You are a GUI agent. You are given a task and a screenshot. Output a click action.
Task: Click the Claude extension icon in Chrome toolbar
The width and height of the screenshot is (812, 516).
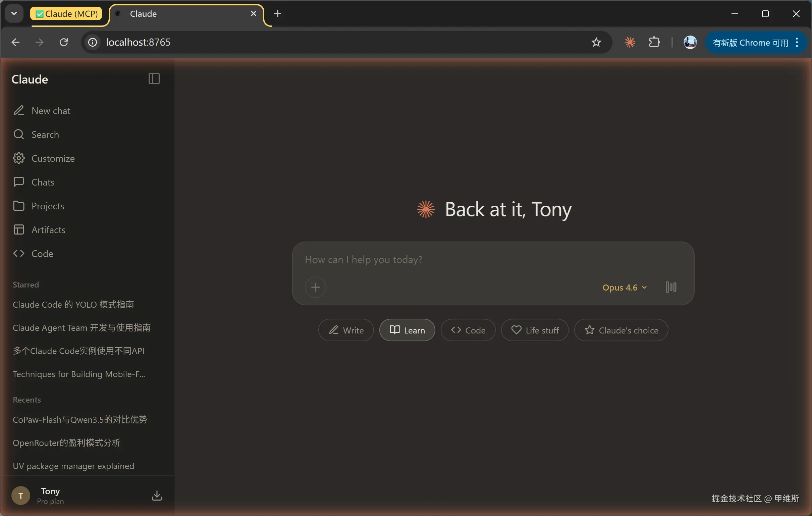[x=630, y=42]
